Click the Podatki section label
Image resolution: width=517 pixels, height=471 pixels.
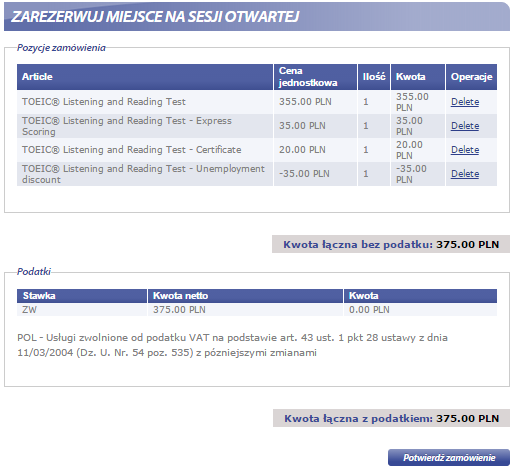[34, 271]
